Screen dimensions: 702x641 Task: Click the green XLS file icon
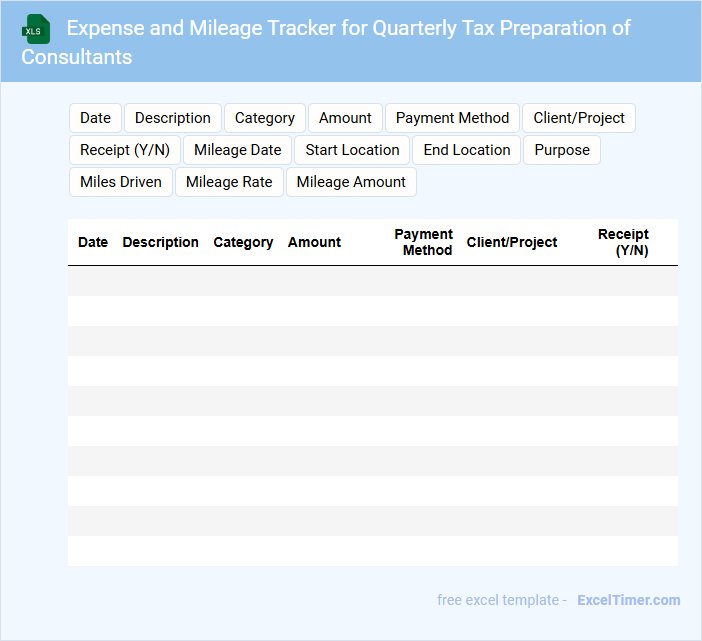[x=36, y=29]
